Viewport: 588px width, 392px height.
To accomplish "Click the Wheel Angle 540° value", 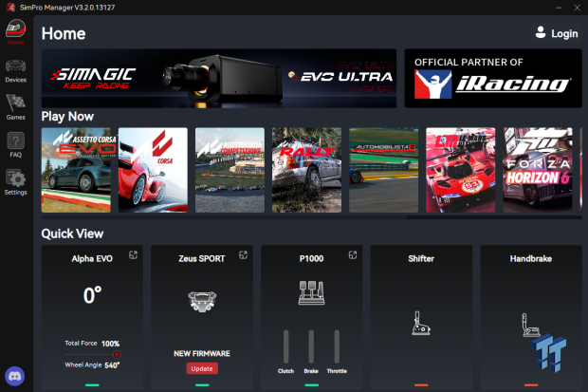I will point(112,365).
